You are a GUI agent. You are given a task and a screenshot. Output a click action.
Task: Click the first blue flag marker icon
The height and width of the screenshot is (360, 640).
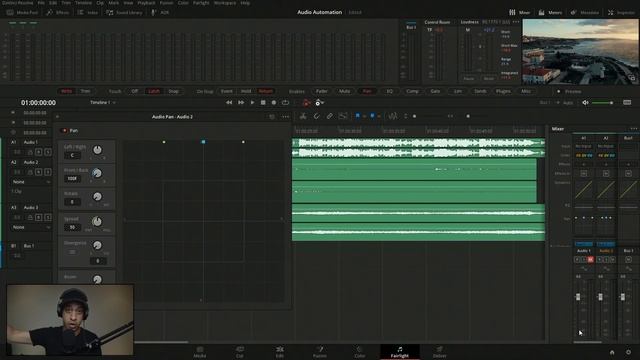pos(358,116)
